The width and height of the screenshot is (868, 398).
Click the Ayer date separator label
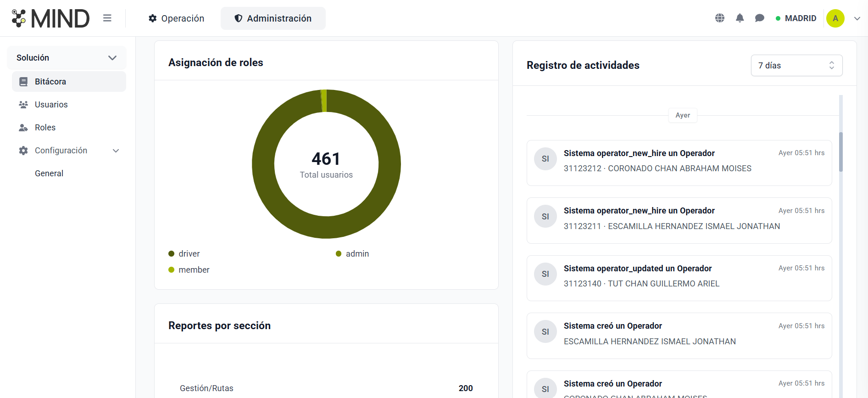(683, 115)
